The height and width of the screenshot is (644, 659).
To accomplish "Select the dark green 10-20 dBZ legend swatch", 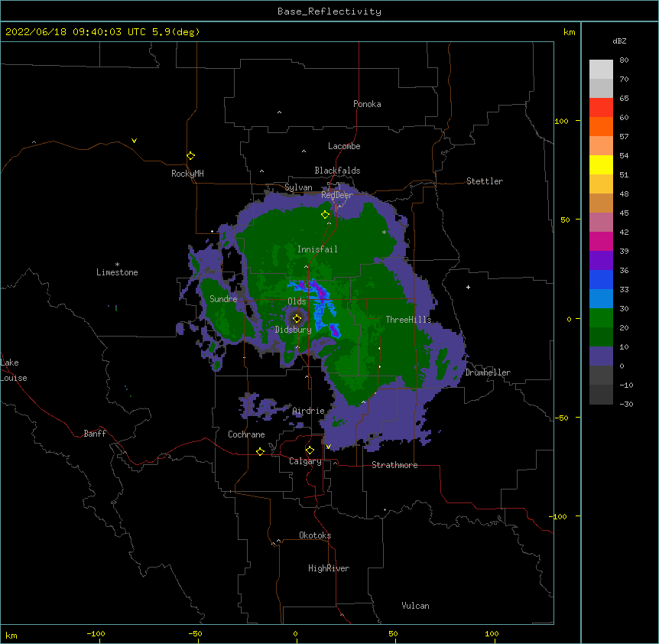I will pos(601,337).
